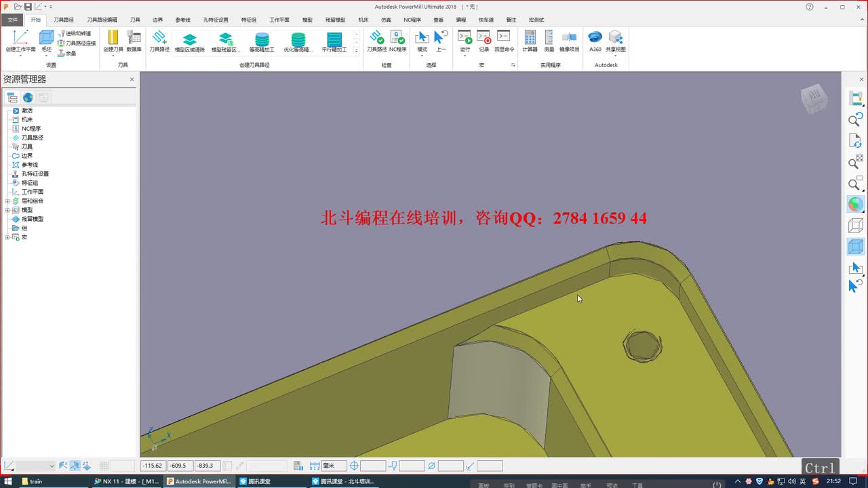Expand the 层和组合 tree node

pyautogui.click(x=7, y=201)
